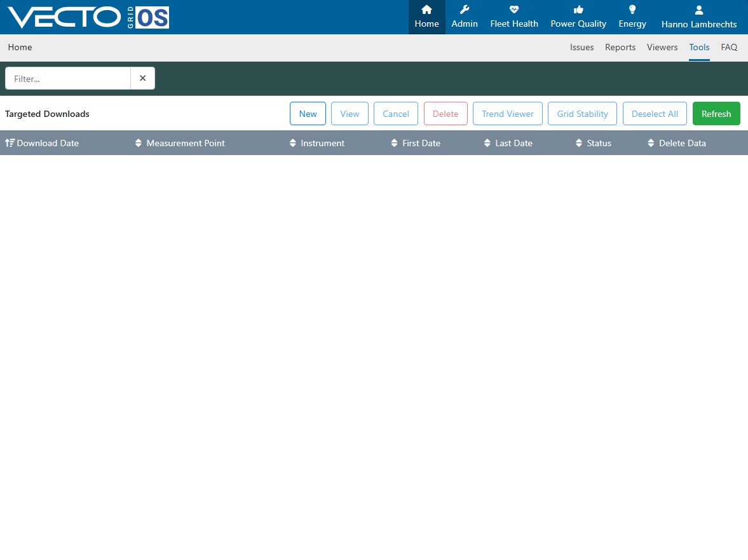Focus the Filter input field
The image size is (748, 560).
(68, 78)
